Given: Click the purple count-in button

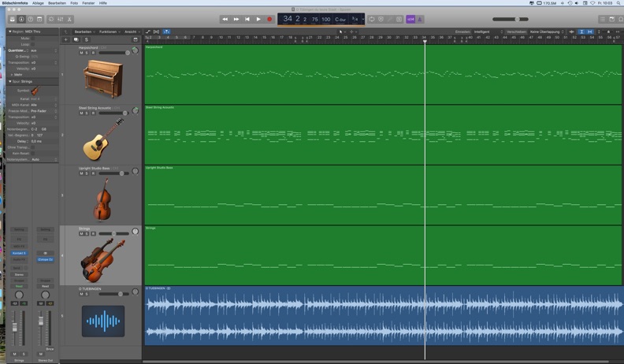Looking at the screenshot, I should pos(410,19).
